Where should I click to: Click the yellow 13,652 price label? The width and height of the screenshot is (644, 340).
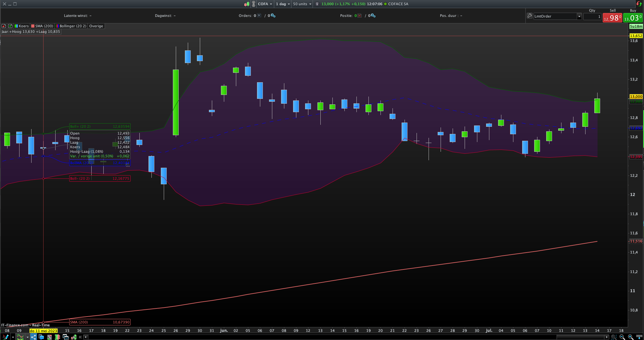[x=636, y=36]
